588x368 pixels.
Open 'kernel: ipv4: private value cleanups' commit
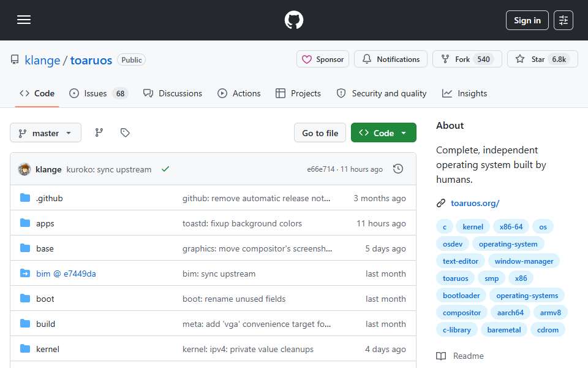click(x=248, y=349)
